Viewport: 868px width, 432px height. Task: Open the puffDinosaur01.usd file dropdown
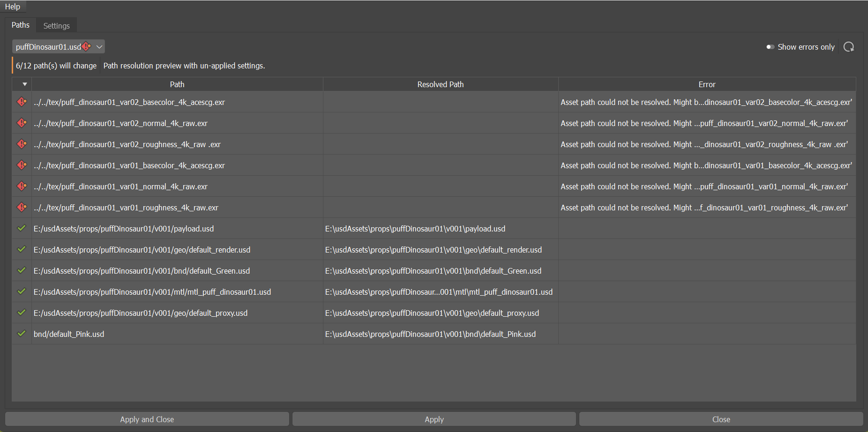[58, 46]
